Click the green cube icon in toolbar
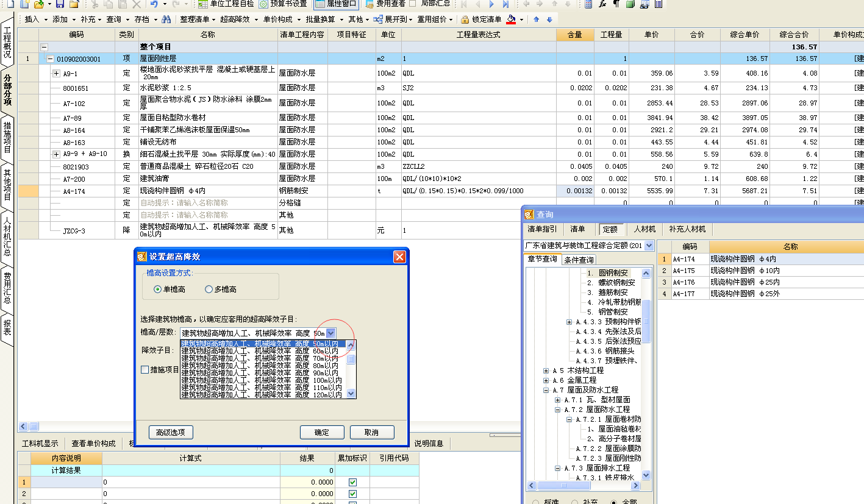The width and height of the screenshot is (864, 504). [630, 4]
